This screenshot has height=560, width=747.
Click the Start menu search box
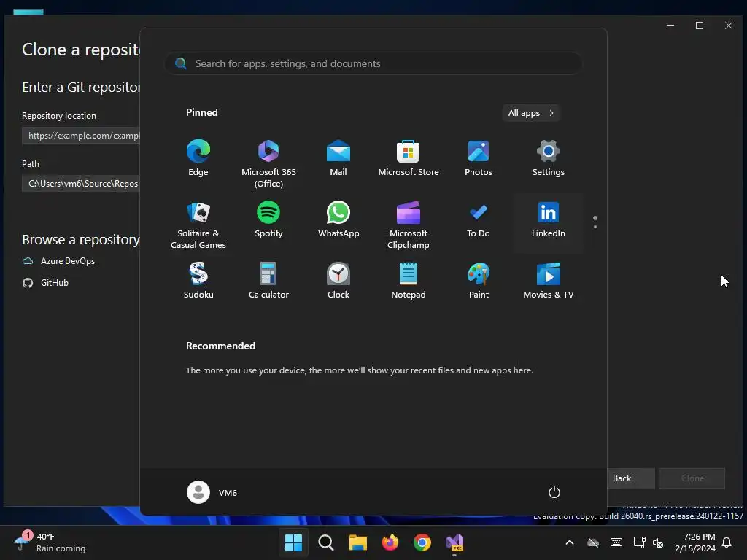pyautogui.click(x=373, y=63)
